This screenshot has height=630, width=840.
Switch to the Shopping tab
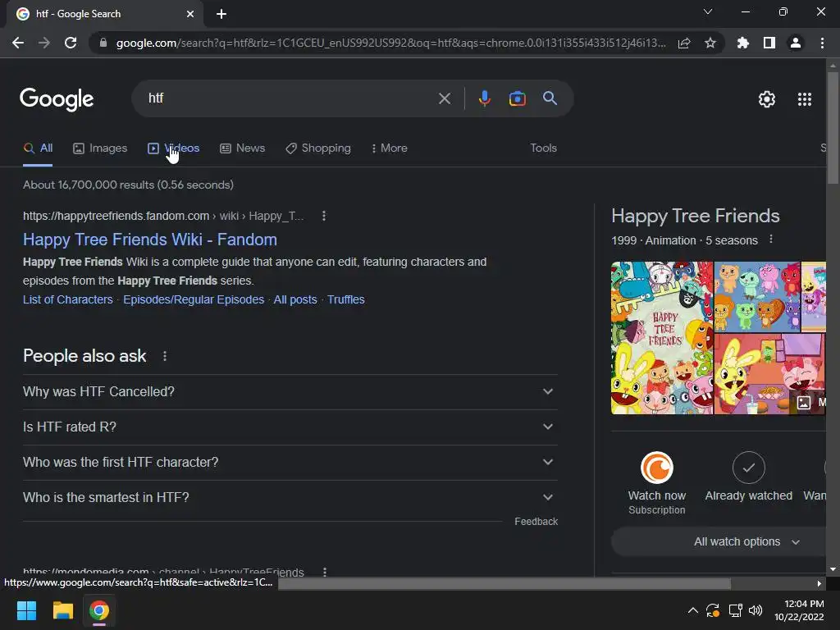point(318,148)
